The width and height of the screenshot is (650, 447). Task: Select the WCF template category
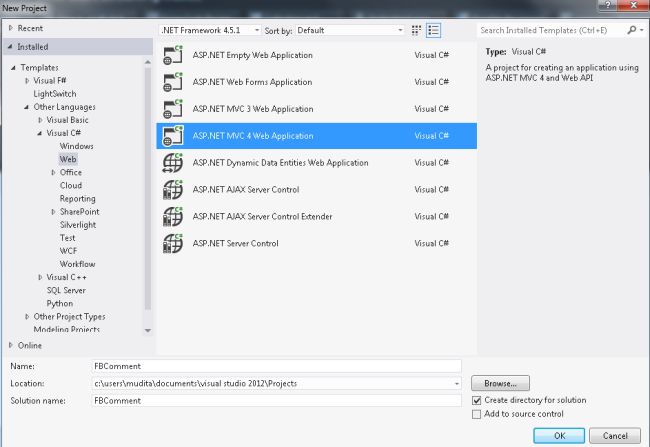pos(68,251)
